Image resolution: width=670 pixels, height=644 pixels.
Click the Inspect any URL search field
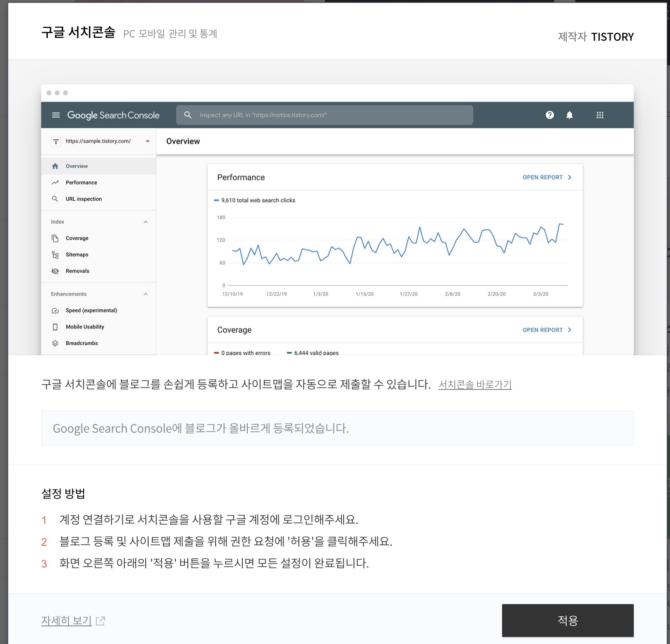pos(325,115)
